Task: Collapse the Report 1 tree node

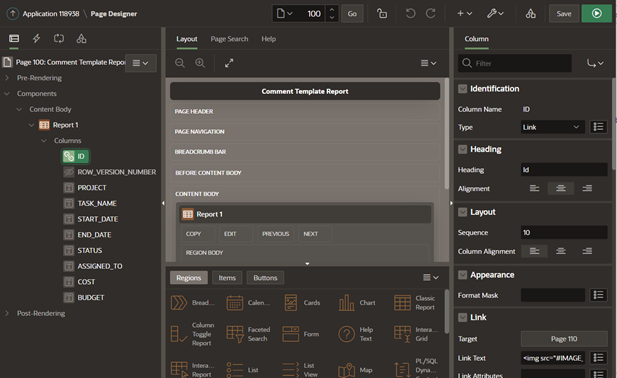Action: [31, 125]
